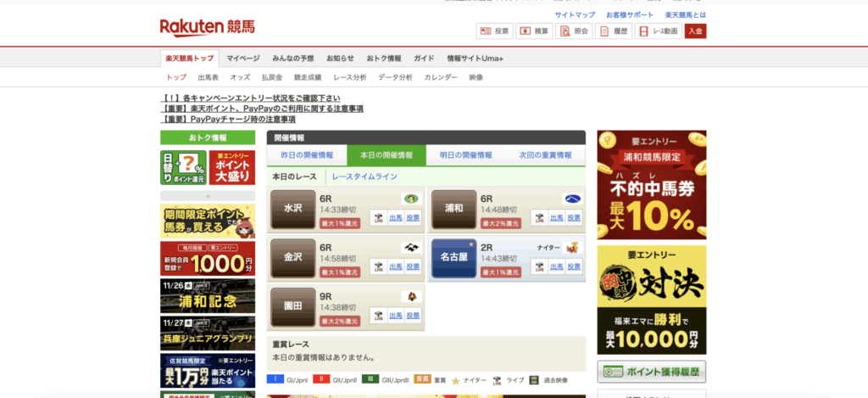
Task: Open the 照会 inquiry button
Action: point(574,31)
